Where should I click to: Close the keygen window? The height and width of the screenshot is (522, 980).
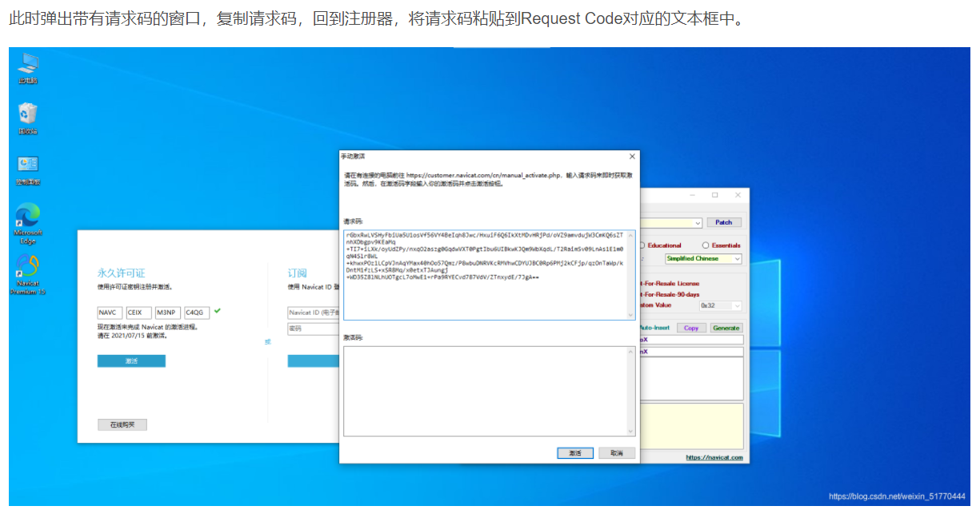[736, 194]
